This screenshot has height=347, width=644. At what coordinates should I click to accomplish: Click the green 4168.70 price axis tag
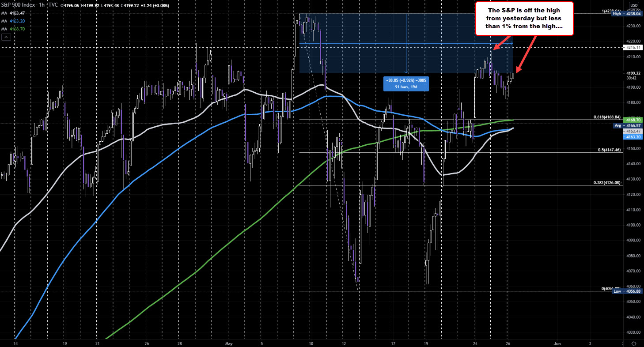(633, 120)
